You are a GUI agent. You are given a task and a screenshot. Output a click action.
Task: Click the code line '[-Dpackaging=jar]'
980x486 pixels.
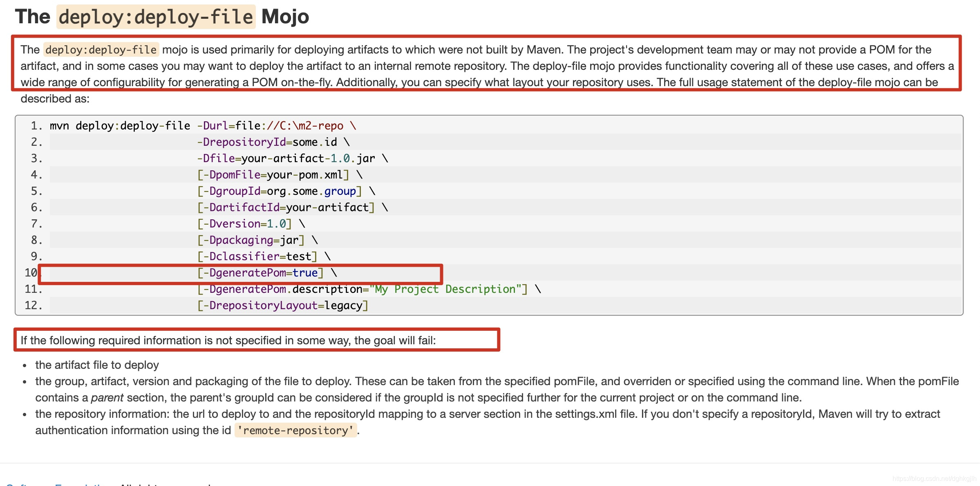tap(257, 240)
